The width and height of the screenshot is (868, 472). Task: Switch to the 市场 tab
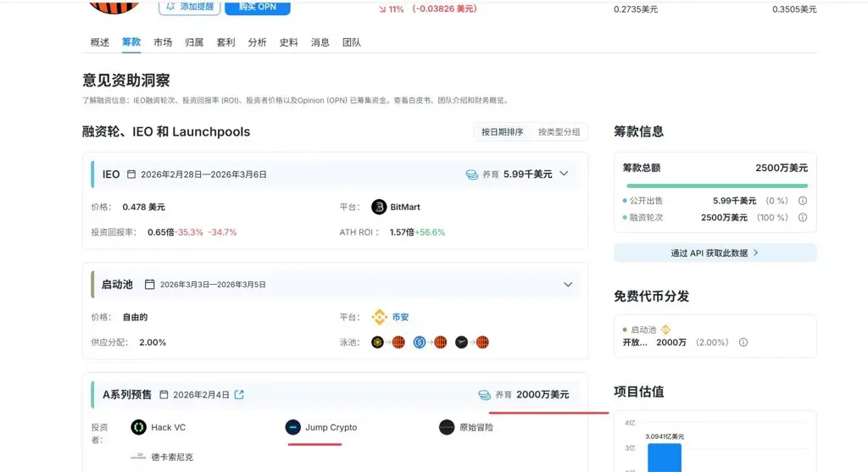tap(163, 42)
